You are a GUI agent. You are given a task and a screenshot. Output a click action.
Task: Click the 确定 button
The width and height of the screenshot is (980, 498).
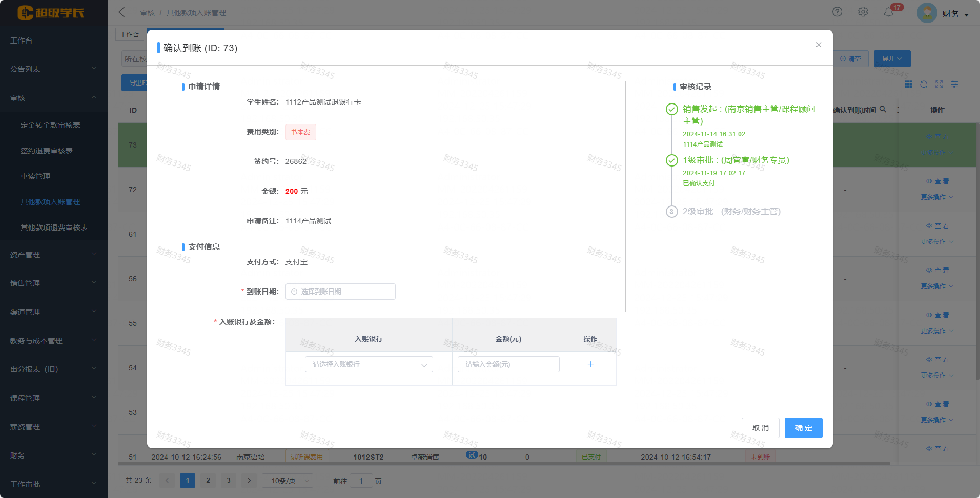click(803, 428)
